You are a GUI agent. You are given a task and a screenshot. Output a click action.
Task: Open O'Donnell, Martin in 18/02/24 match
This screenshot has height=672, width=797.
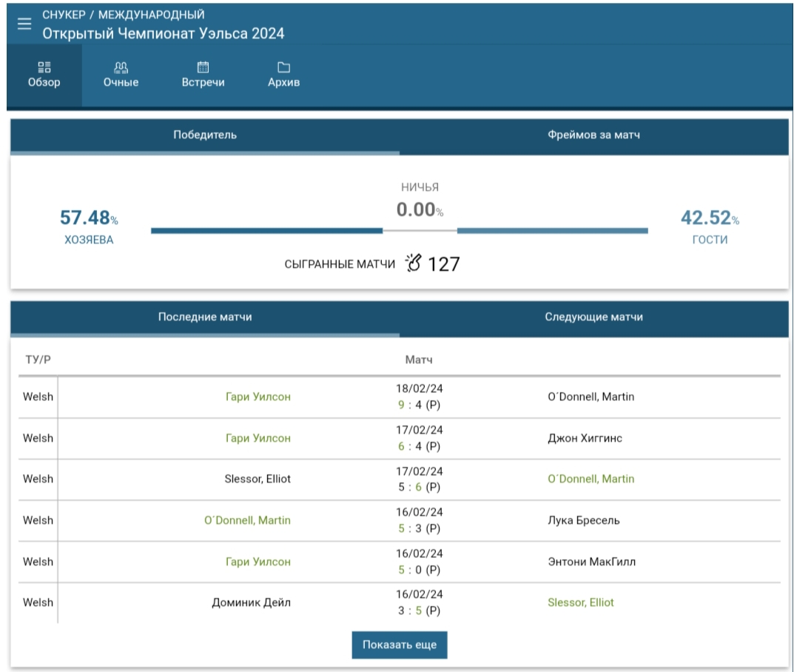[590, 397]
